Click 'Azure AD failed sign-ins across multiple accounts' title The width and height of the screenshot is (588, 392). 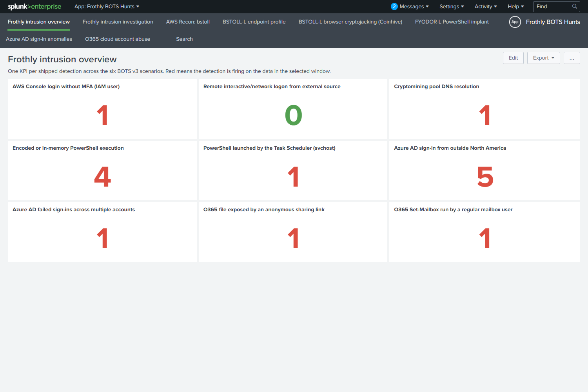pyautogui.click(x=74, y=210)
